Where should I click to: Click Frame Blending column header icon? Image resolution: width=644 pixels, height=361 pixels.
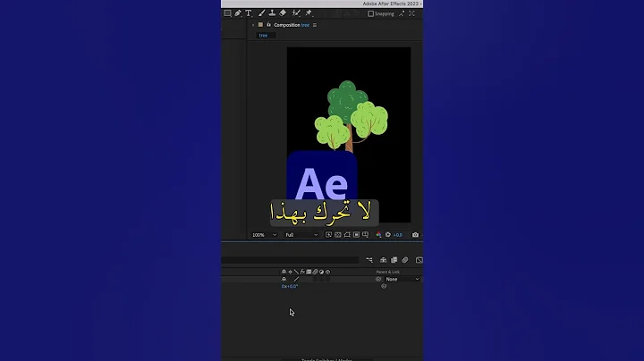tap(309, 272)
